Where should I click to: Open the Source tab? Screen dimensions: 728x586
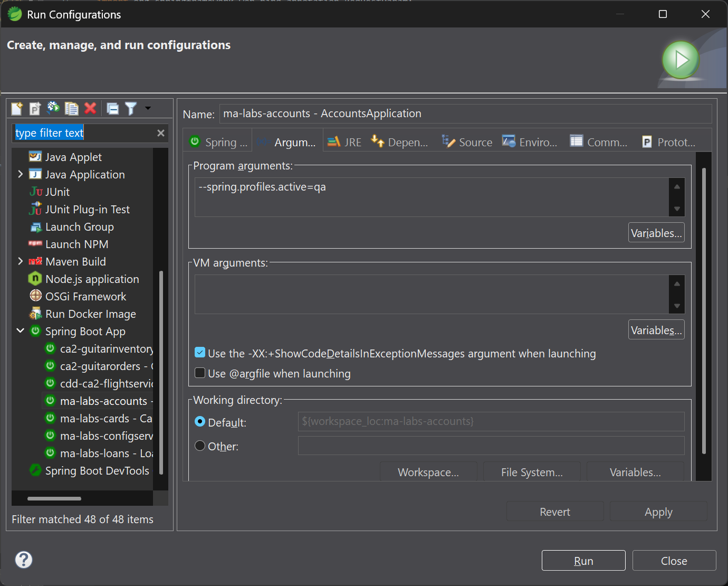pyautogui.click(x=467, y=142)
